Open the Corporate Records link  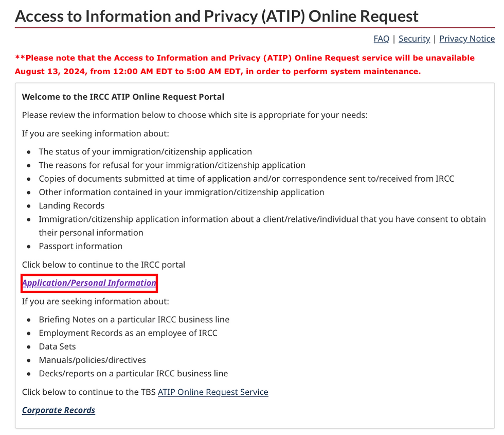(59, 410)
